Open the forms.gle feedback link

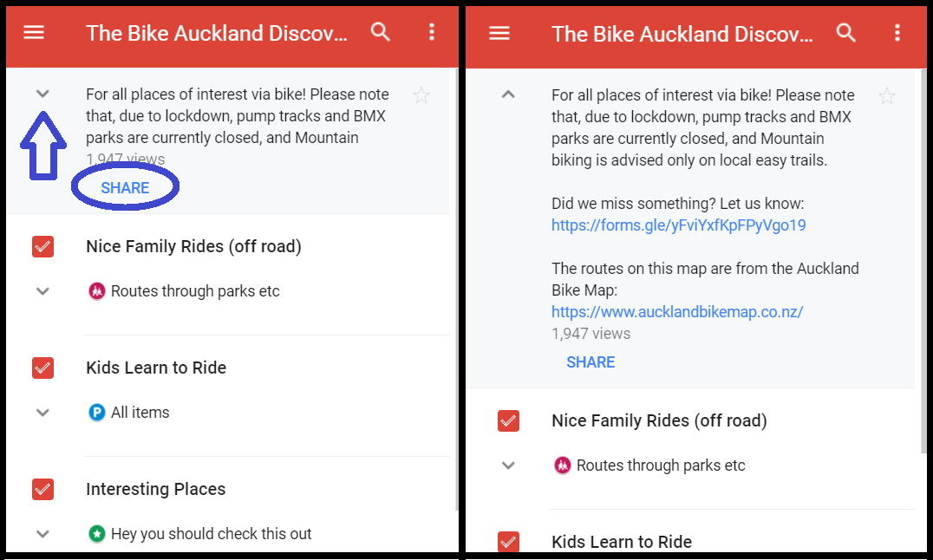point(678,225)
